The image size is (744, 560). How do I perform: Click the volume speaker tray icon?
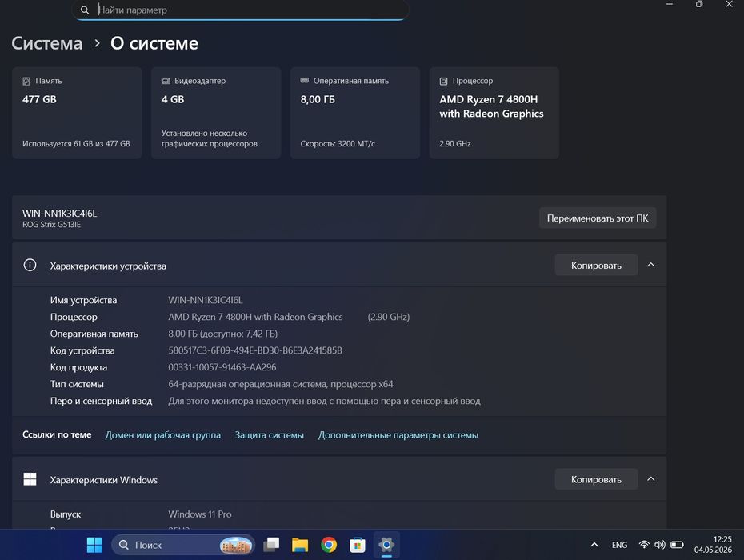[659, 545]
